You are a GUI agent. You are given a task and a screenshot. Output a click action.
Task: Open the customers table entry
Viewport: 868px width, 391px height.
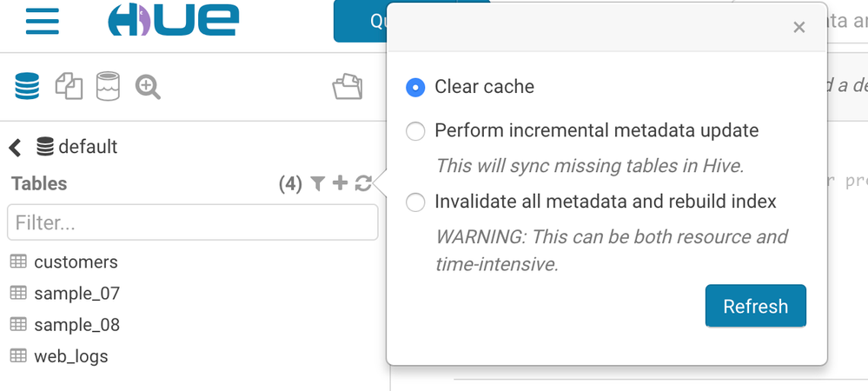pos(76,262)
